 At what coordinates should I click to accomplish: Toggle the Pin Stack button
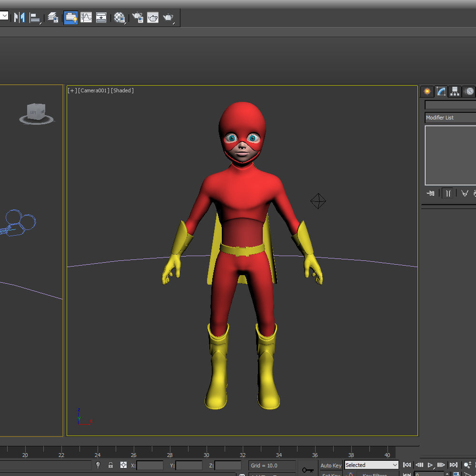click(x=430, y=193)
